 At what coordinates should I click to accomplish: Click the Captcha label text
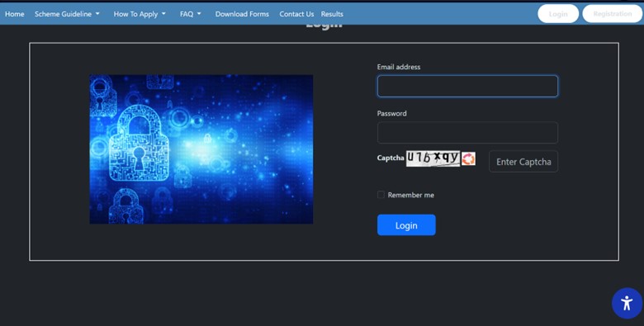click(x=391, y=158)
